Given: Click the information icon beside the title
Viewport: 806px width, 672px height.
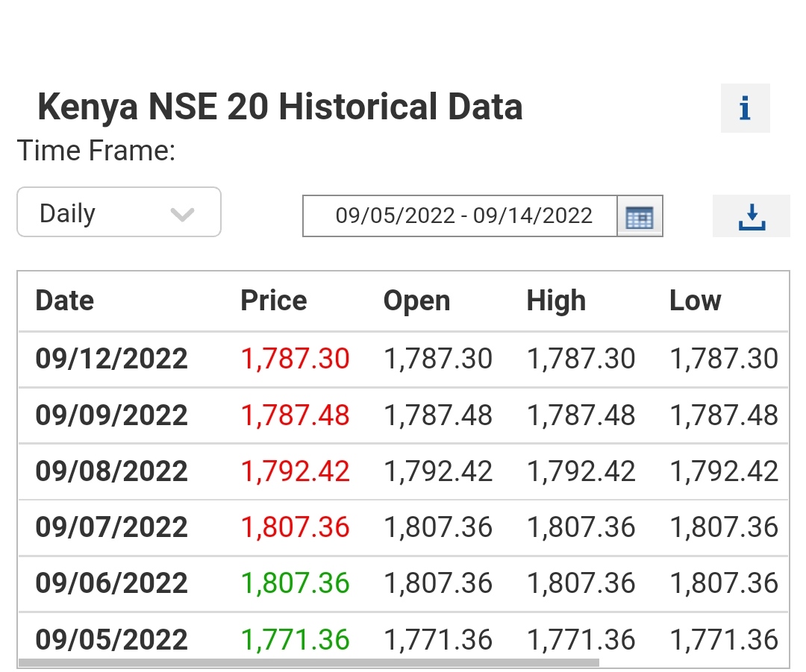Looking at the screenshot, I should click(744, 109).
